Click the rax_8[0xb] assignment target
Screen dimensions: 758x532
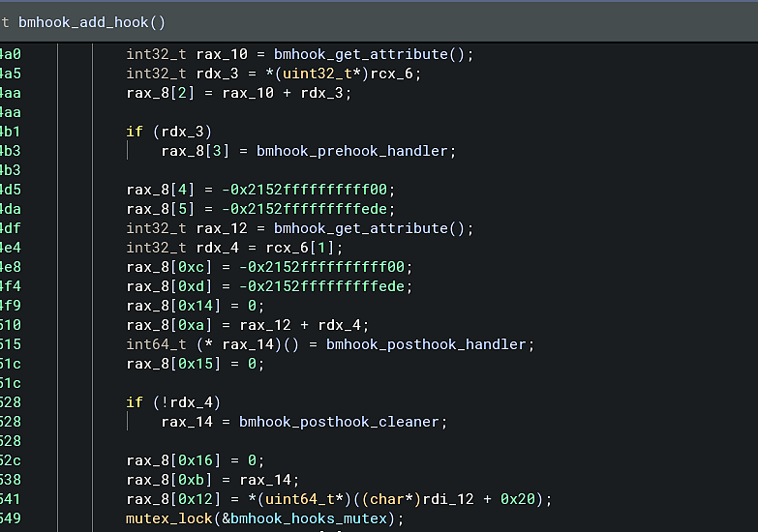[x=168, y=480]
